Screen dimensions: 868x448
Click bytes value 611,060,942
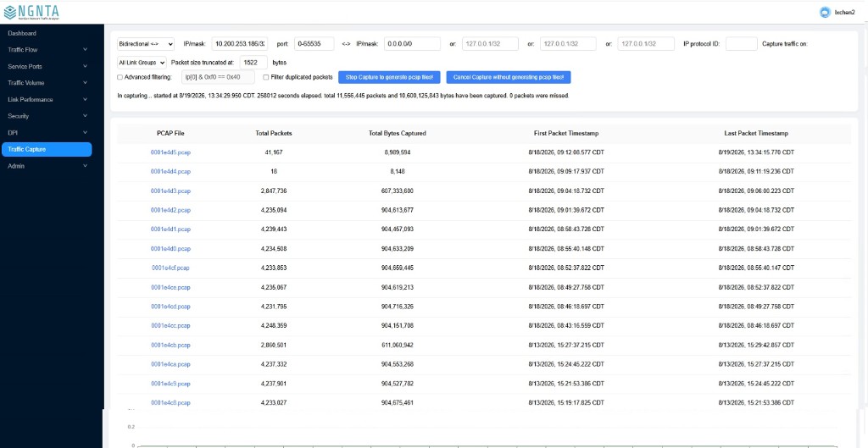[398, 346]
